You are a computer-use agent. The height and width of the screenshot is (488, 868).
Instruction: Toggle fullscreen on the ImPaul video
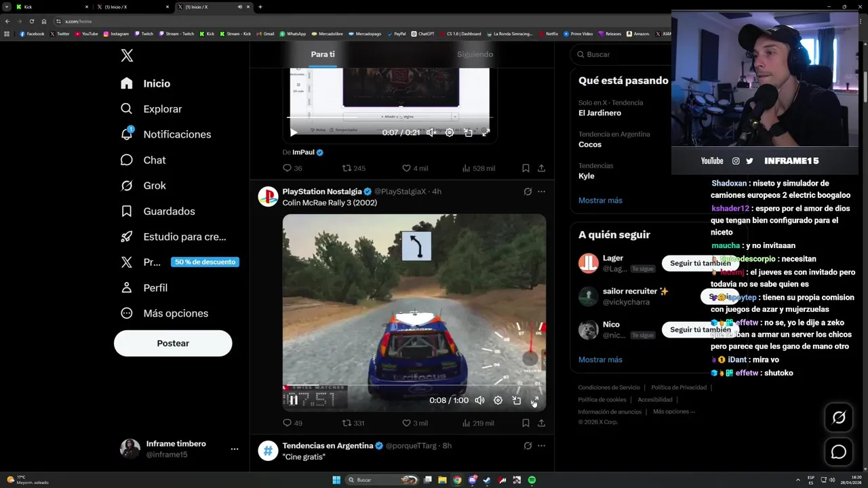[x=486, y=133]
